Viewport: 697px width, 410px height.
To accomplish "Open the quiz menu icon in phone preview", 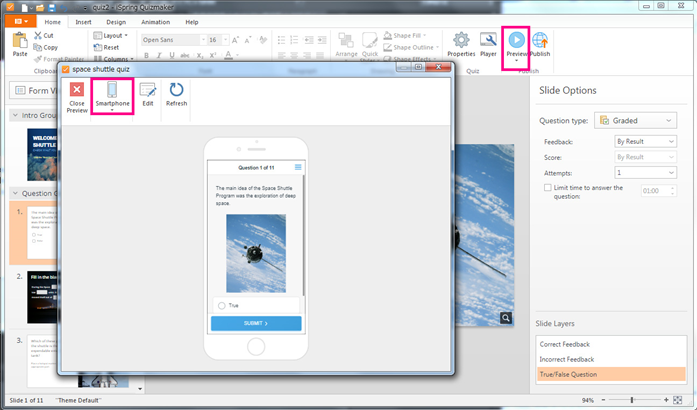I will coord(298,167).
